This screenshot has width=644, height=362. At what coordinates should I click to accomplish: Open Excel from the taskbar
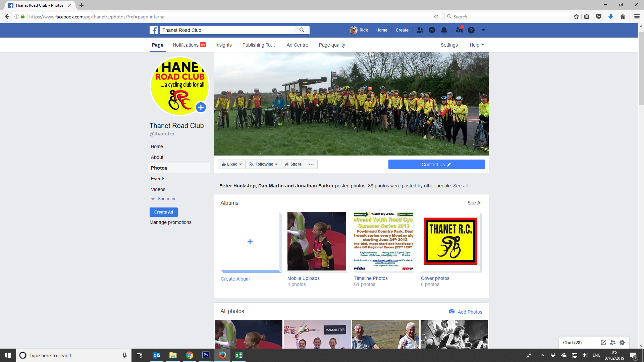pyautogui.click(x=239, y=355)
